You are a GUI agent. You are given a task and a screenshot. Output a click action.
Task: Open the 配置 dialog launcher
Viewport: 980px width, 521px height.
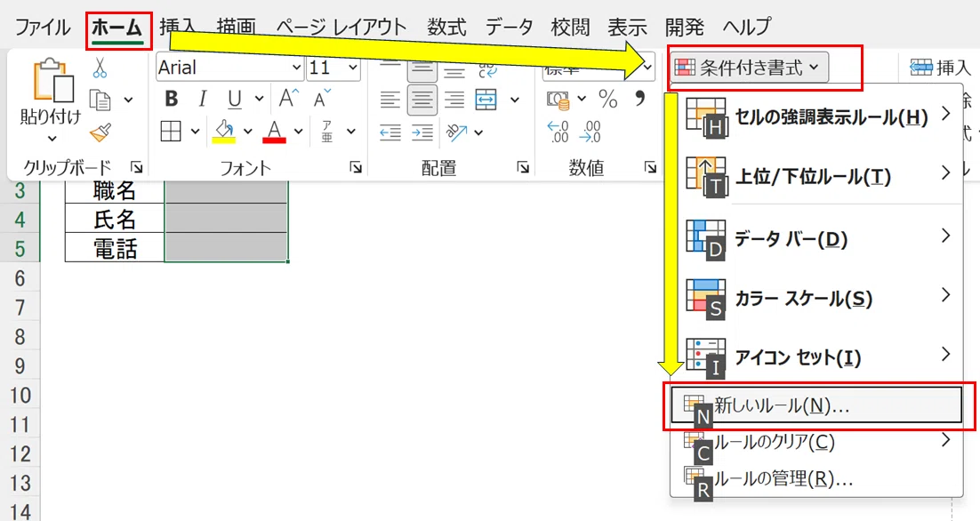tap(523, 167)
